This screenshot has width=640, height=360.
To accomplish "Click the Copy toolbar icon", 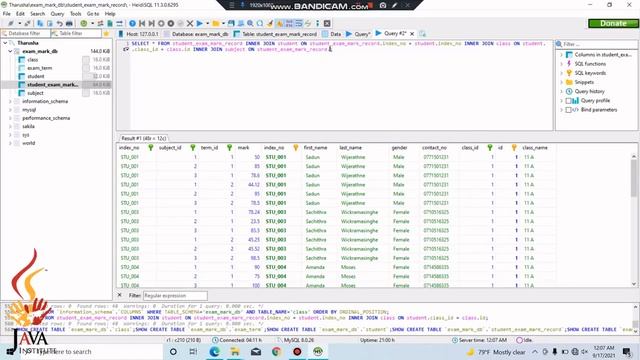I will coord(40,24).
